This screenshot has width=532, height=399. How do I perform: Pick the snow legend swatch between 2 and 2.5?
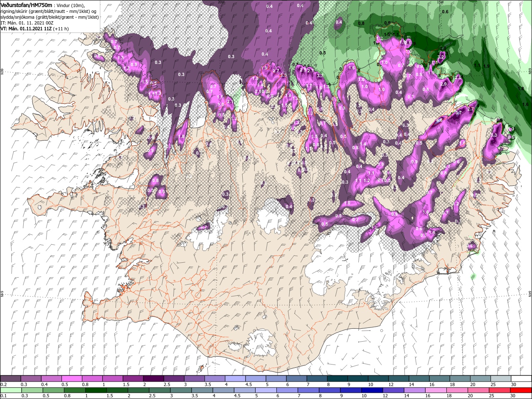pos(153,379)
